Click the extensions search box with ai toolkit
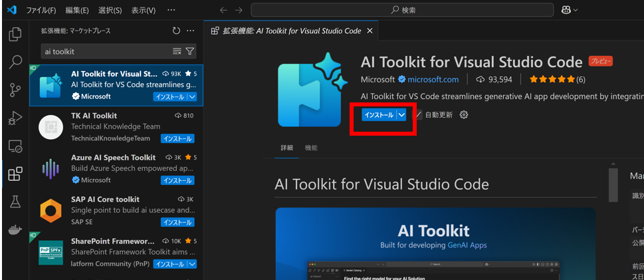644x280 pixels. pos(106,51)
